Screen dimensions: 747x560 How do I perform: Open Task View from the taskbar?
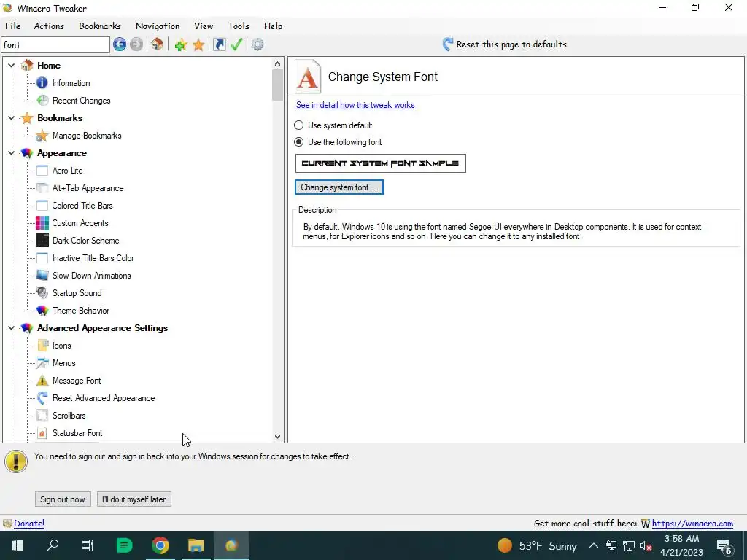pyautogui.click(x=88, y=545)
